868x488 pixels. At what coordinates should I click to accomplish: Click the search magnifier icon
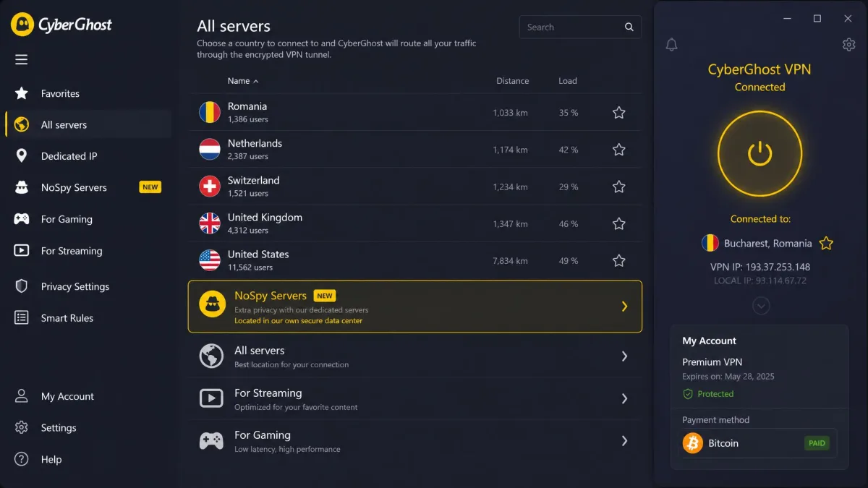click(x=629, y=27)
